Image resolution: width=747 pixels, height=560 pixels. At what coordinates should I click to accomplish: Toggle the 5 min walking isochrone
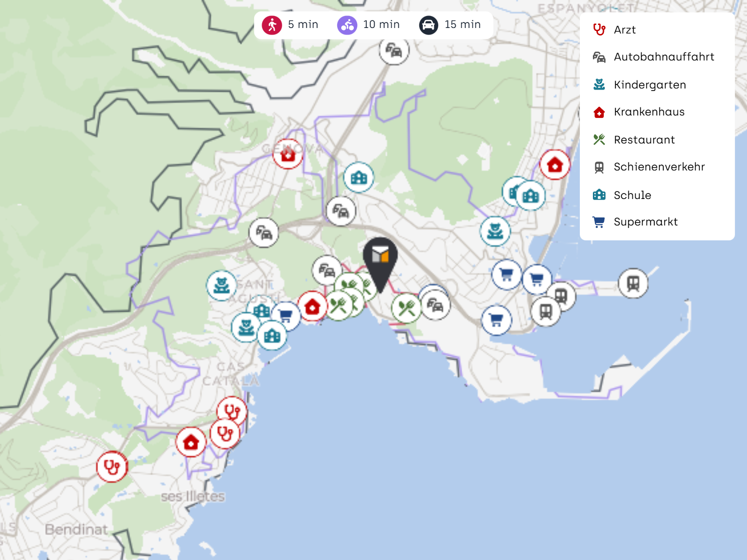290,24
